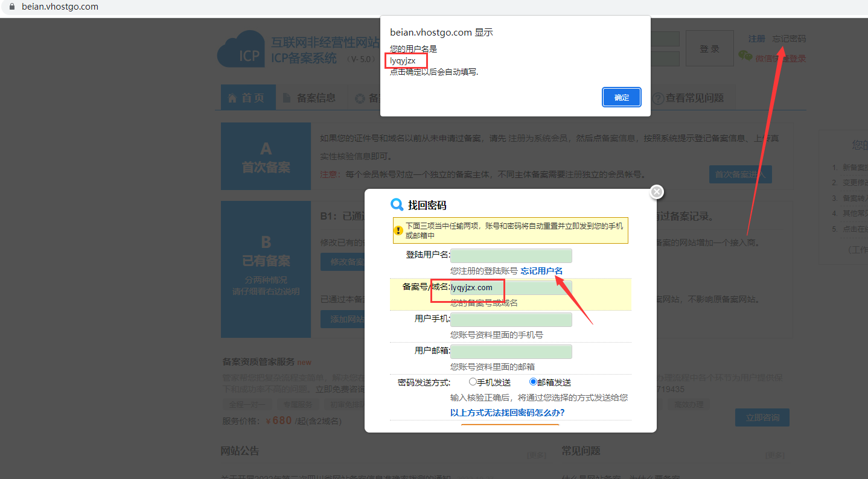Click the document icon beside 备案信息
This screenshot has width=868, height=479.
click(287, 98)
